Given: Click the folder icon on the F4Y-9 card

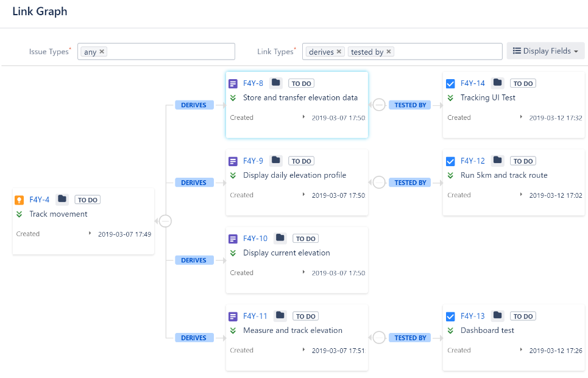Looking at the screenshot, I should (x=276, y=161).
